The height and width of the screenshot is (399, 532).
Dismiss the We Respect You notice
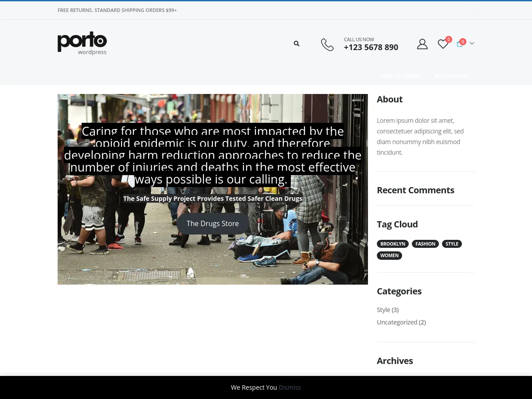[290, 387]
